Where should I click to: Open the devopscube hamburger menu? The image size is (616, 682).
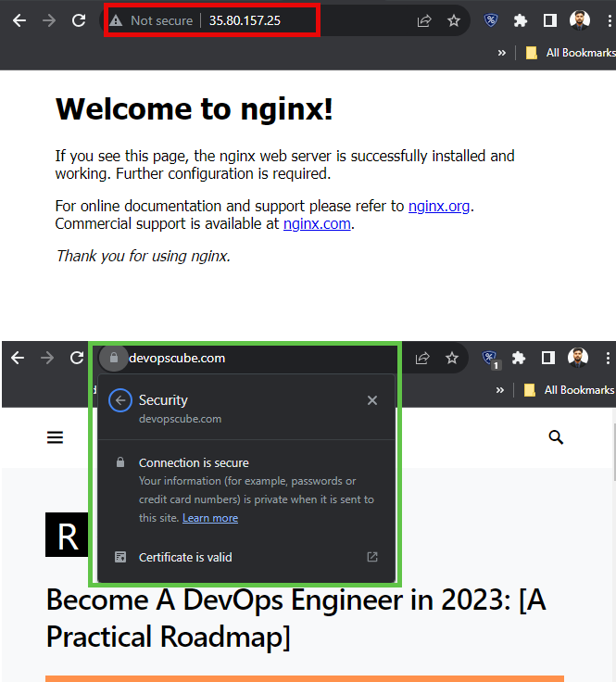56,437
